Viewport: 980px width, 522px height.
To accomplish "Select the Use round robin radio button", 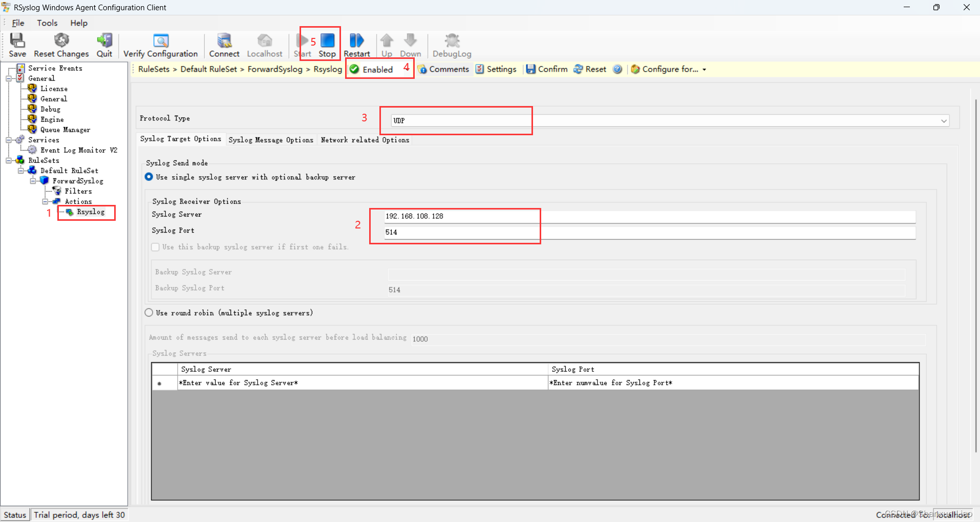I will point(148,312).
